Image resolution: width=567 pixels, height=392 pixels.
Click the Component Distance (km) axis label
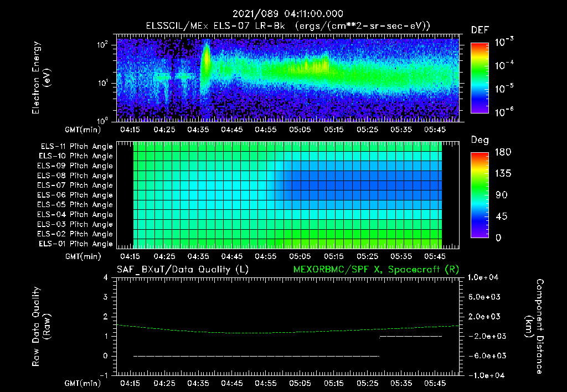click(534, 326)
